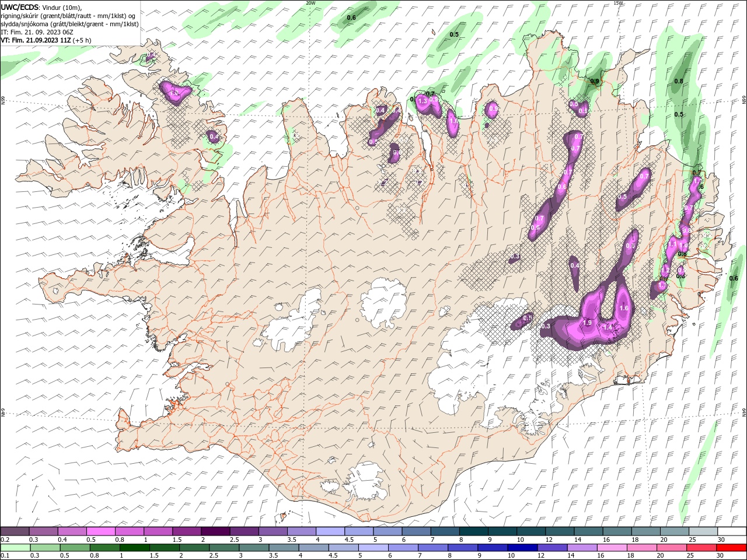The width and height of the screenshot is (747, 560).
Task: Click the 1.4 snowfall value on the map
Action: click(608, 327)
